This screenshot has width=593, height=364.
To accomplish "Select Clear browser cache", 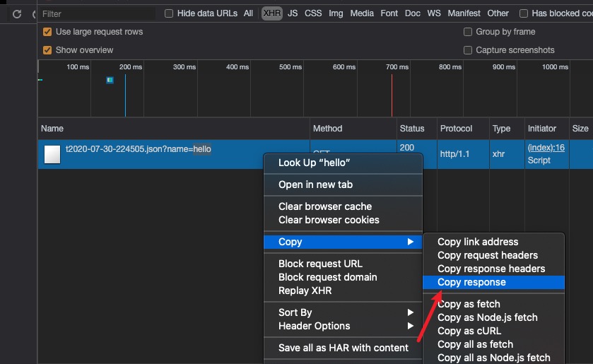I will pos(343,206).
